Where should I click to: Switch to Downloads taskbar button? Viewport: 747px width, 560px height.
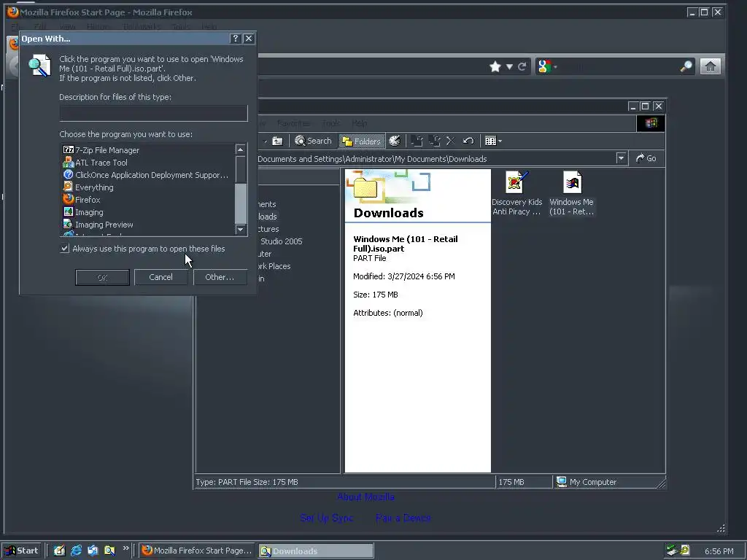point(316,551)
